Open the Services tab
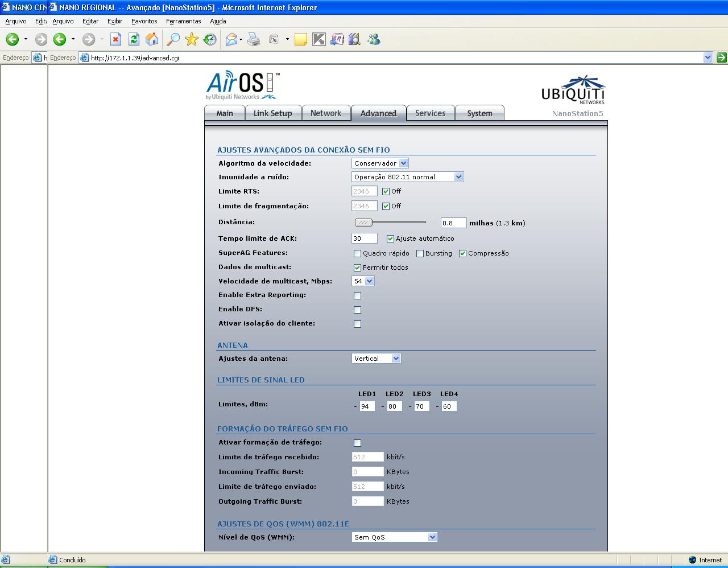 click(x=431, y=113)
